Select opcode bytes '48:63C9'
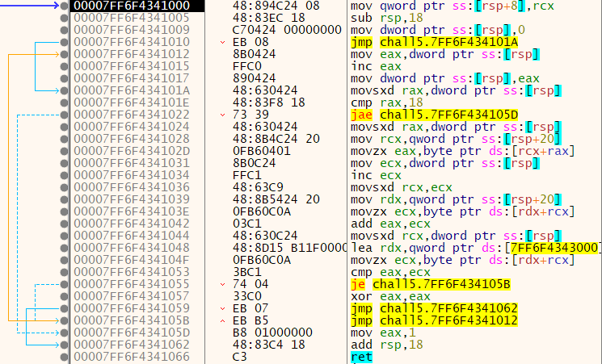 tap(258, 187)
